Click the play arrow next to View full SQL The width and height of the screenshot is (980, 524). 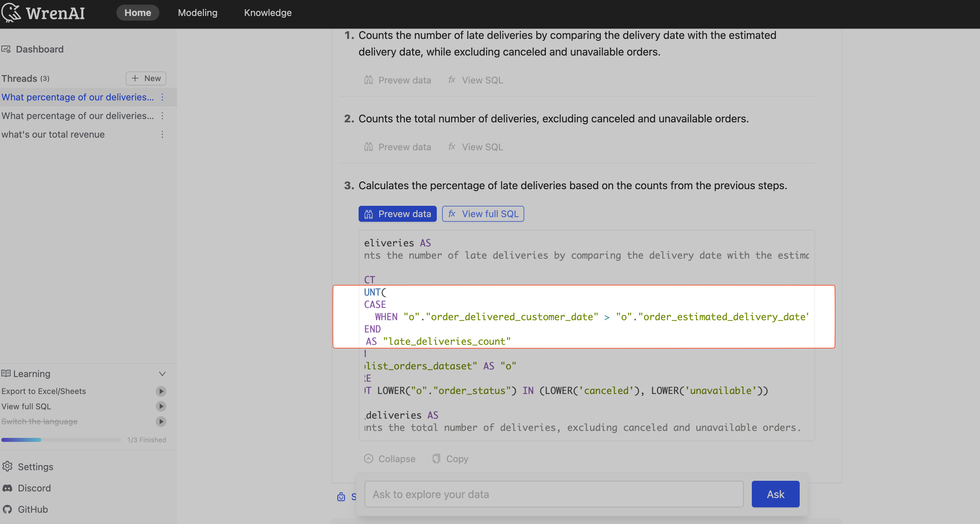(x=161, y=406)
